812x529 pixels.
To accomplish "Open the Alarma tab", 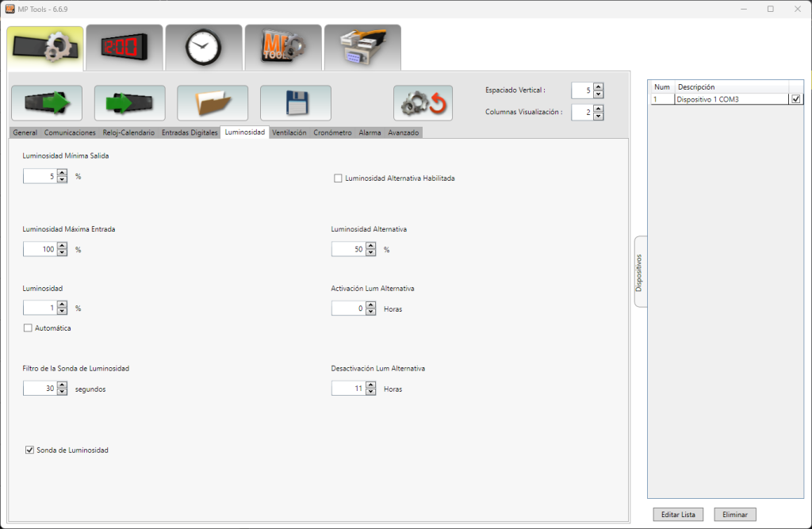I will (370, 132).
